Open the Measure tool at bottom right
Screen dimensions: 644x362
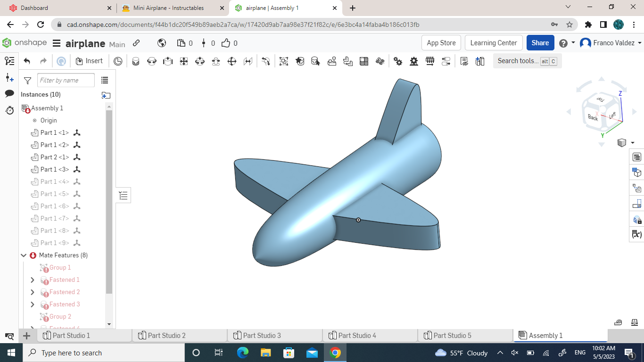618,321
